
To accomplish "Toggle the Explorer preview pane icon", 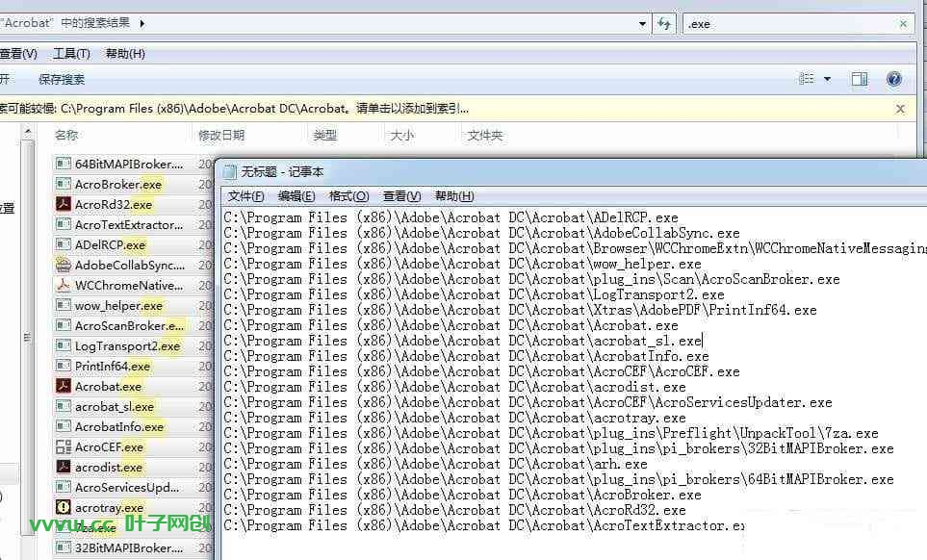I will click(859, 79).
